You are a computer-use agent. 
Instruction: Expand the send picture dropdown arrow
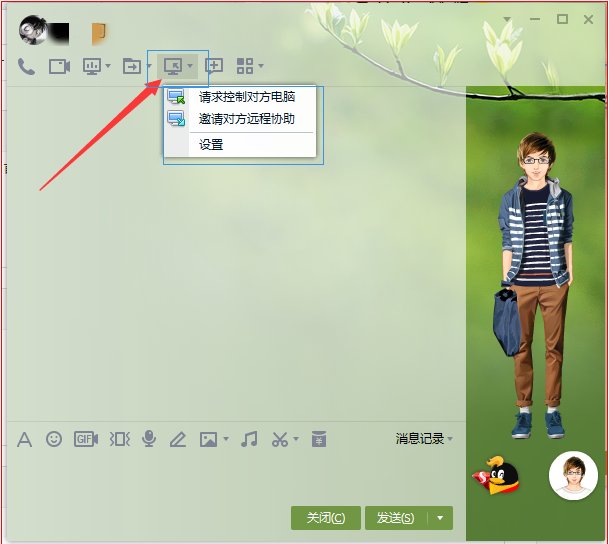[226, 439]
